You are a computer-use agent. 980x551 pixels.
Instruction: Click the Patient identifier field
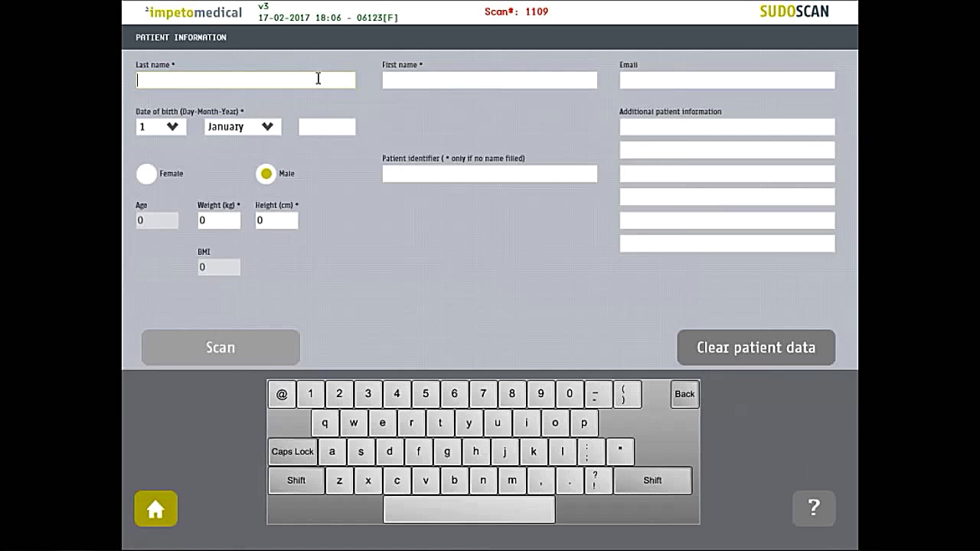point(490,174)
